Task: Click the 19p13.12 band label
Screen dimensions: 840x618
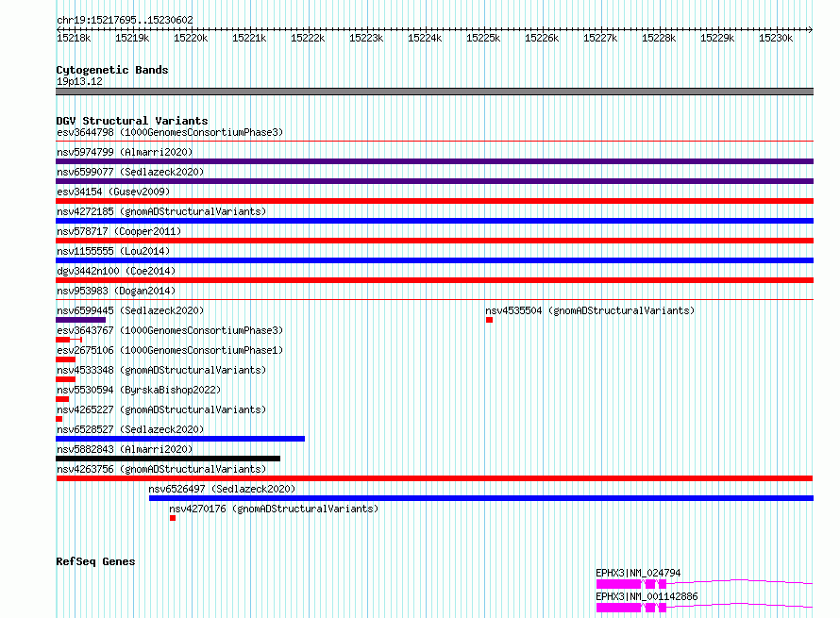Action: pyautogui.click(x=79, y=81)
